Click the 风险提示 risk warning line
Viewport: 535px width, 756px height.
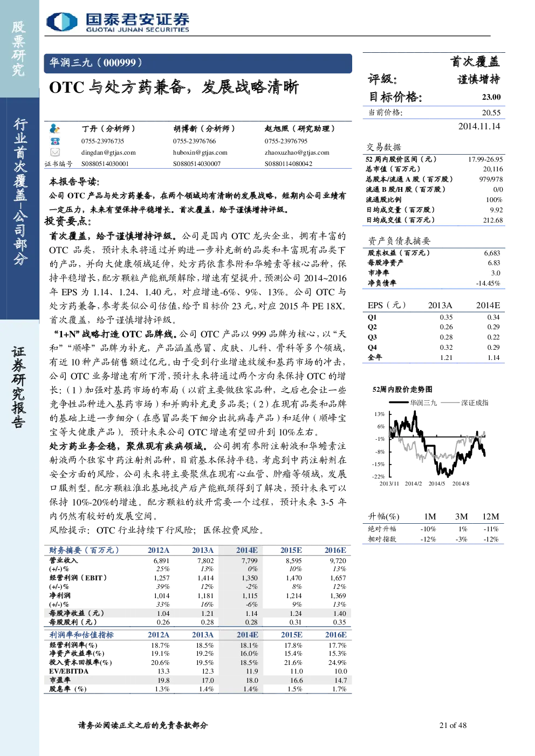(x=157, y=530)
